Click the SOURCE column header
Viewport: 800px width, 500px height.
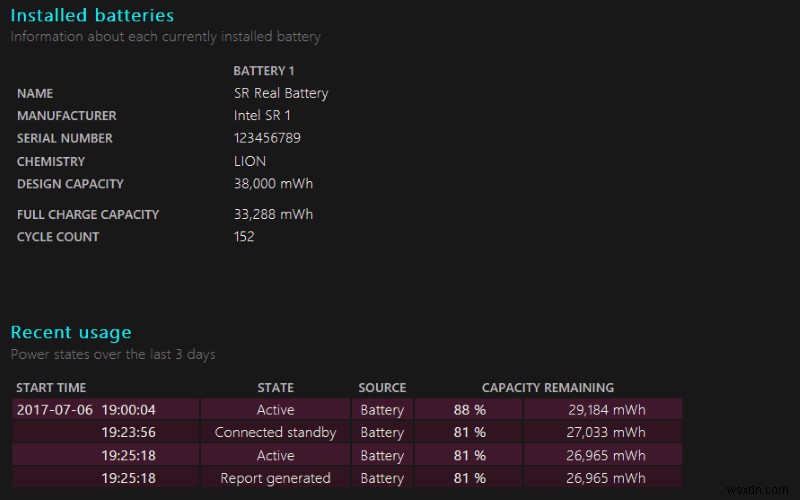pos(382,388)
